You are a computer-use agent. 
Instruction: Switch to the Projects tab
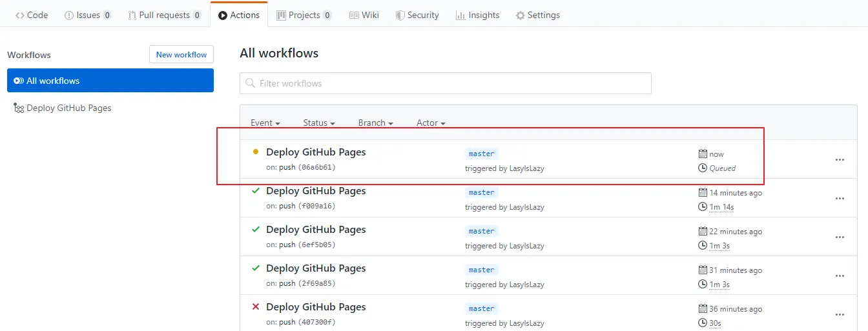pos(304,15)
